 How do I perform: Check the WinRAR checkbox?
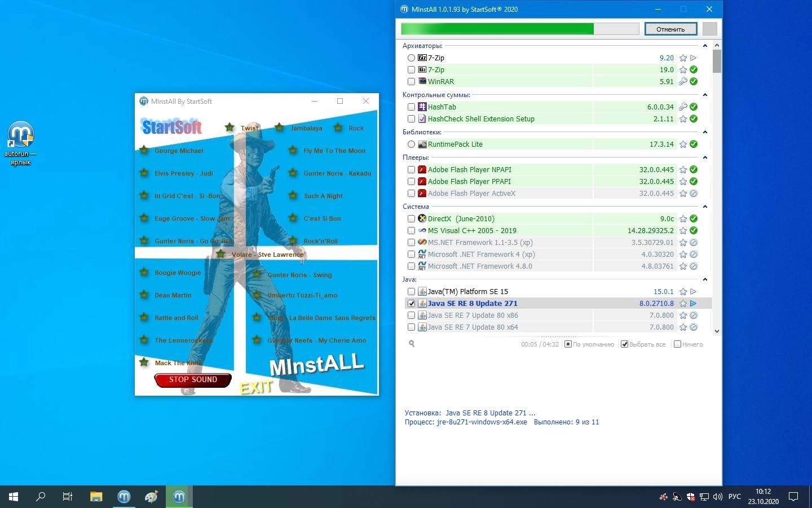click(412, 81)
